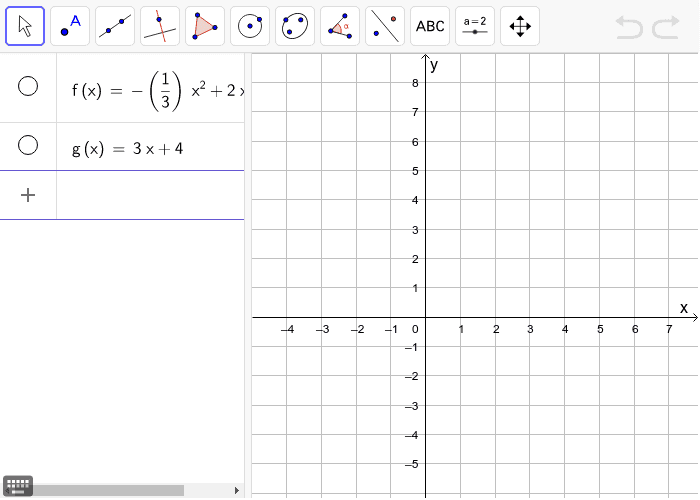Open the virtual keyboard icon
This screenshot has height=500, width=700.
[18, 485]
